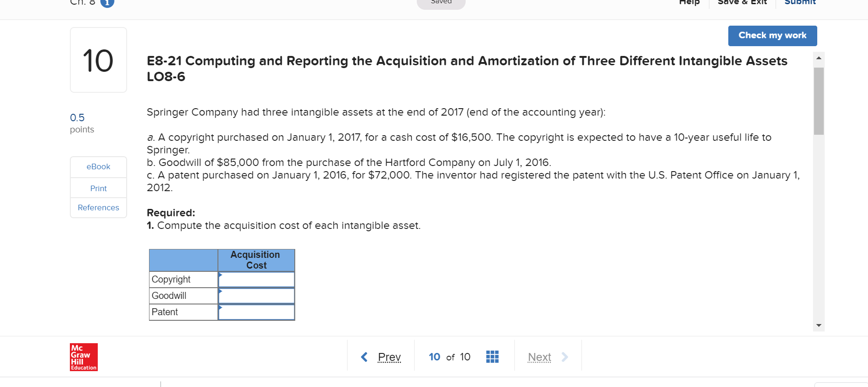Open the Help menu

tap(689, 3)
